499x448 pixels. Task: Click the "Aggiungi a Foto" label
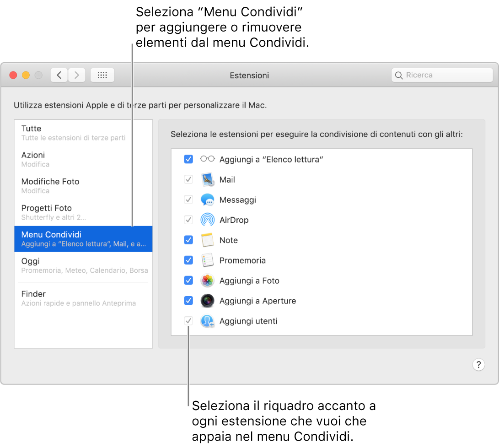[250, 281]
